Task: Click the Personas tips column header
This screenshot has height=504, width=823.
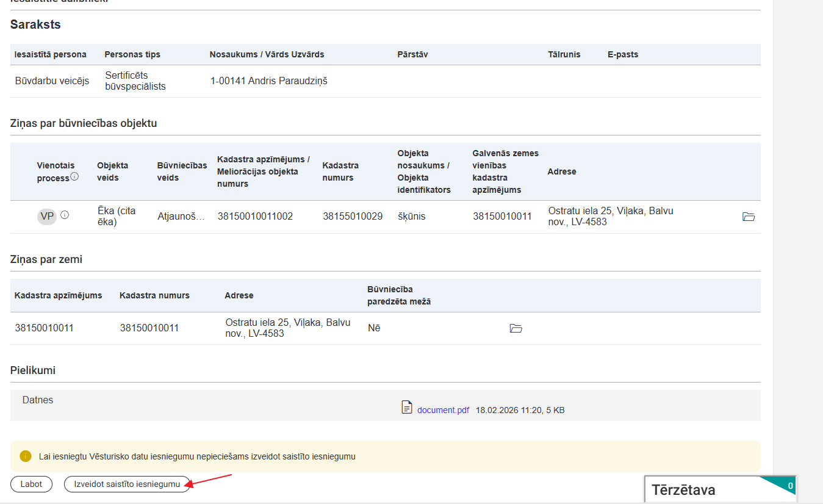Action: tap(132, 54)
